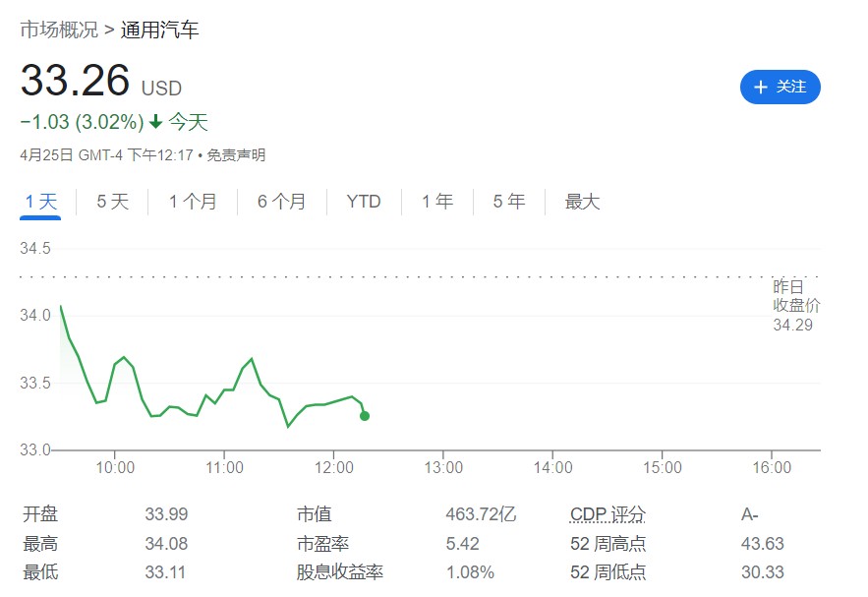This screenshot has width=868, height=597.
Task: Click the 市盈率 value 5.42
Action: [x=462, y=544]
